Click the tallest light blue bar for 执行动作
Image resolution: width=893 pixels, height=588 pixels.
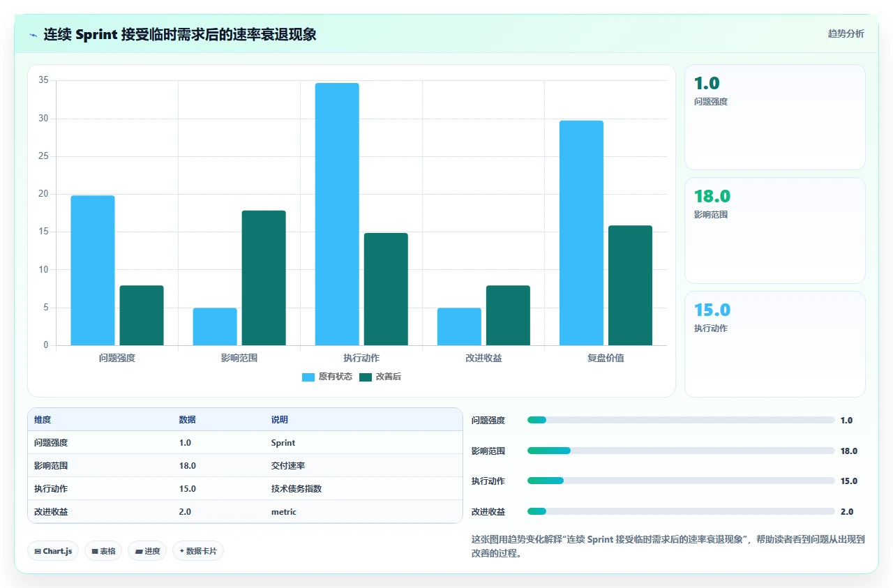click(337, 214)
